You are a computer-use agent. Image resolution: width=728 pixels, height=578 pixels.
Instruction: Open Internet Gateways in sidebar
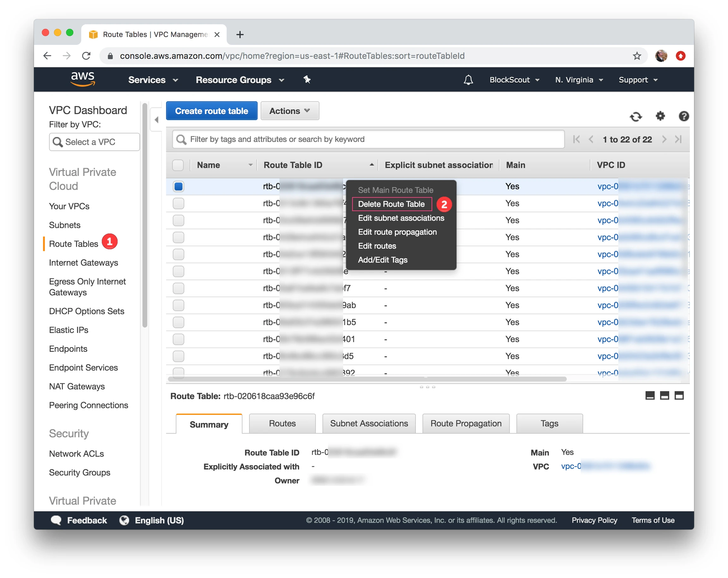coord(83,263)
